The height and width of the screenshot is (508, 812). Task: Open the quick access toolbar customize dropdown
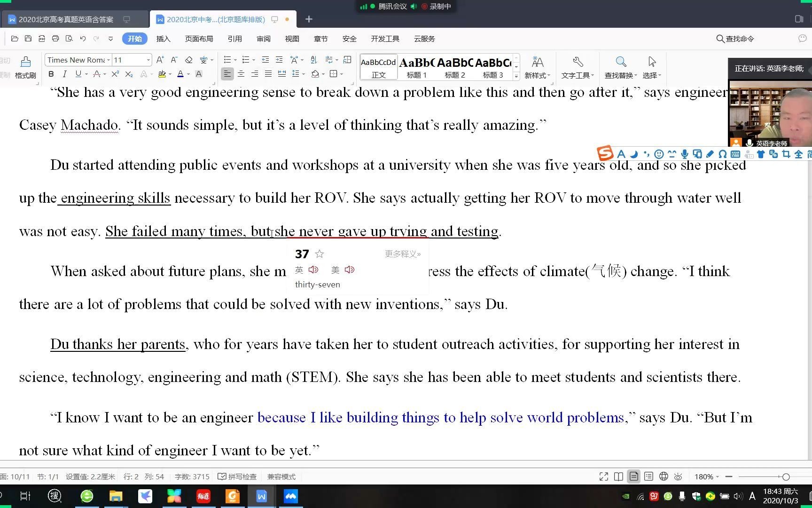pos(110,39)
